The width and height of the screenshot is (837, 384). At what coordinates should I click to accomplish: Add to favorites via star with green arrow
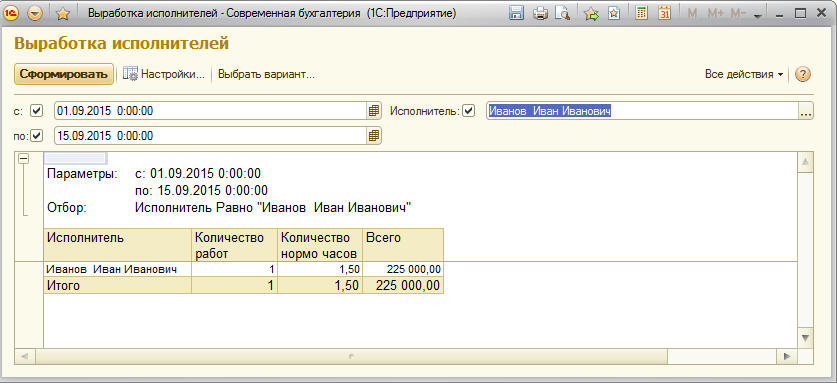click(x=591, y=14)
